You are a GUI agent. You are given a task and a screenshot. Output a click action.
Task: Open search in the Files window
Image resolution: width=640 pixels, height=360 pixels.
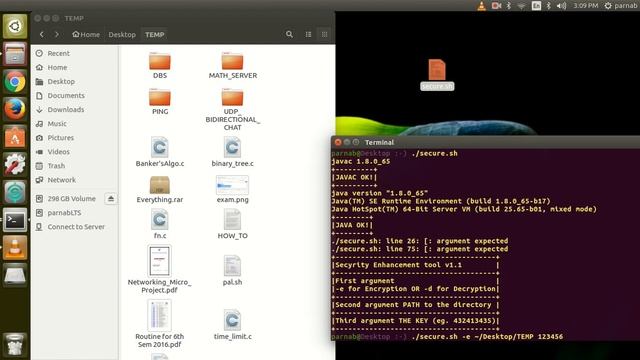289,35
